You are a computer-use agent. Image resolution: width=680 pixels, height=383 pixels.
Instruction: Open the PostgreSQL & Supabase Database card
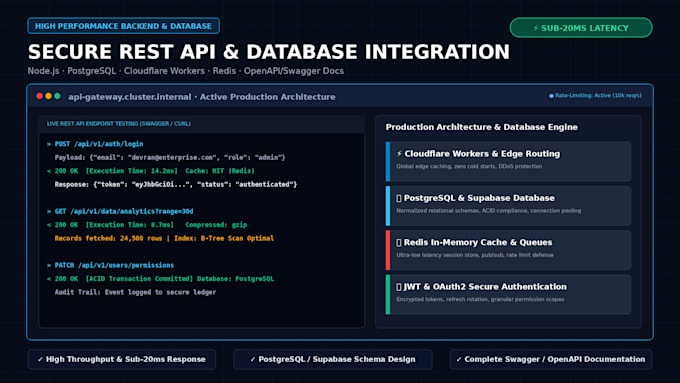point(508,206)
